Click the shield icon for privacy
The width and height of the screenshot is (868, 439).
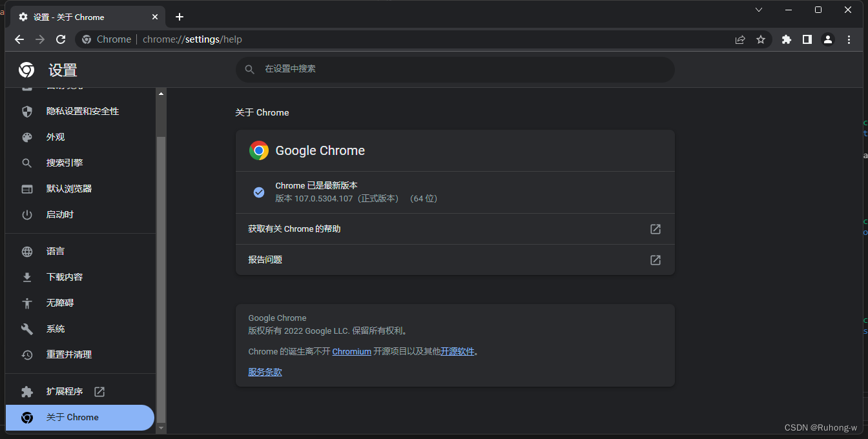(27, 112)
